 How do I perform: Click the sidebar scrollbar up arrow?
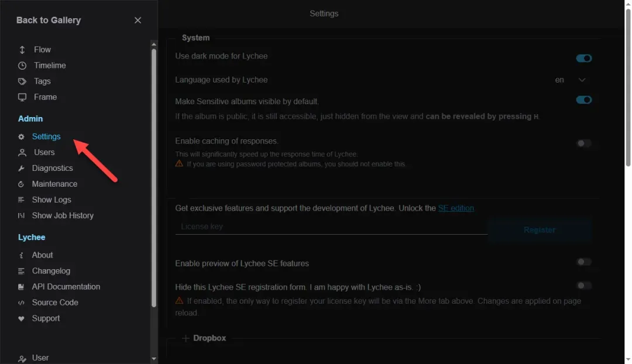[153, 43]
